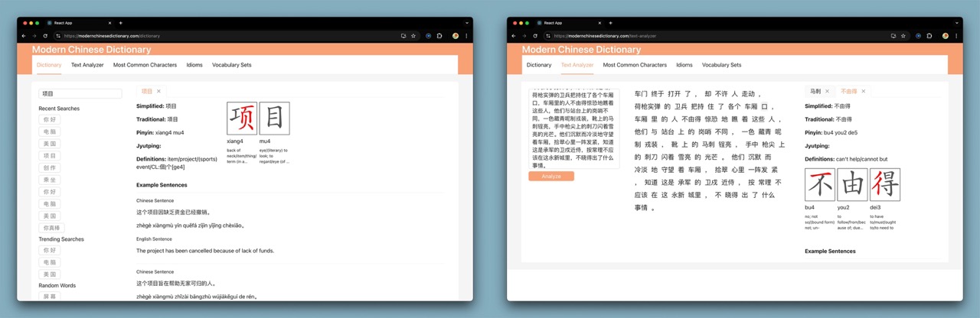Open the Idioms tab in right window

(684, 65)
